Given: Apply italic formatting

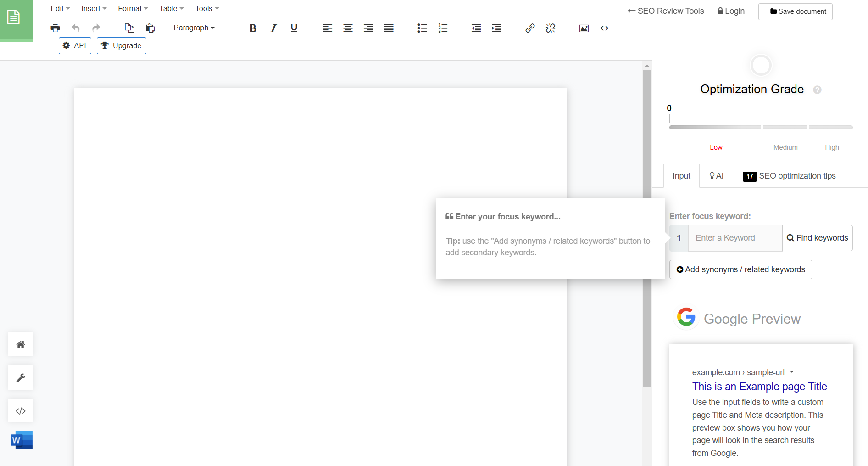Looking at the screenshot, I should [273, 28].
